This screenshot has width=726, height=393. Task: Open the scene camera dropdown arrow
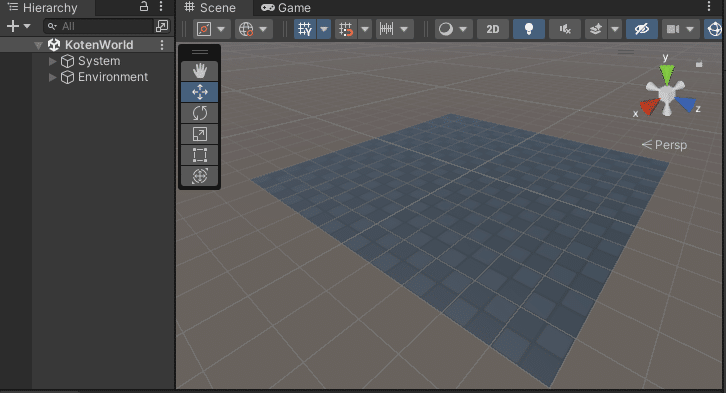pos(690,29)
